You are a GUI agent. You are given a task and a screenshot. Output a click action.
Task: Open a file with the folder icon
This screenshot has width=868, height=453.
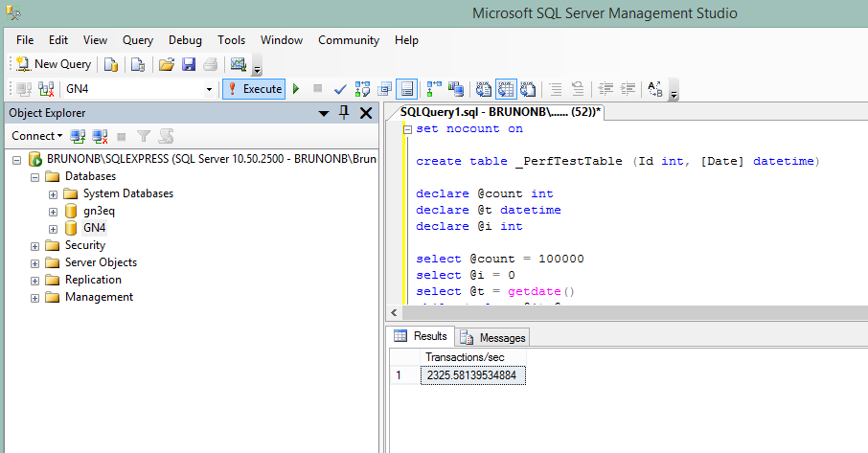click(x=166, y=65)
